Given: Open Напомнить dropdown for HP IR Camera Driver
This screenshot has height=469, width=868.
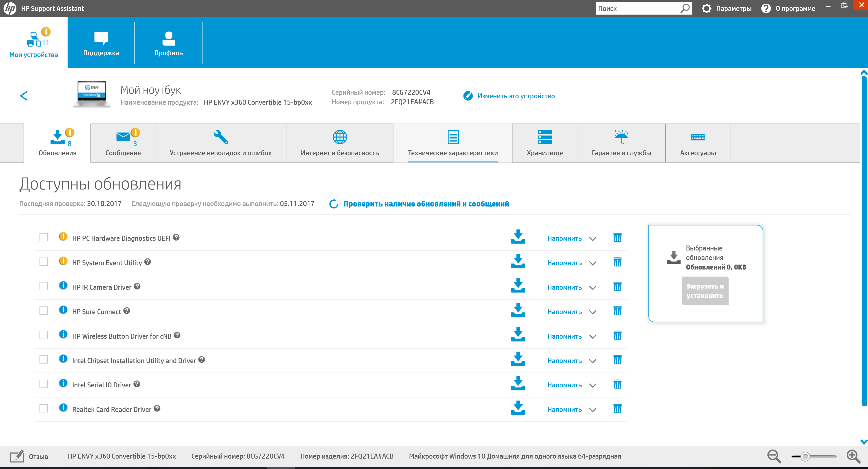Looking at the screenshot, I should coord(593,288).
